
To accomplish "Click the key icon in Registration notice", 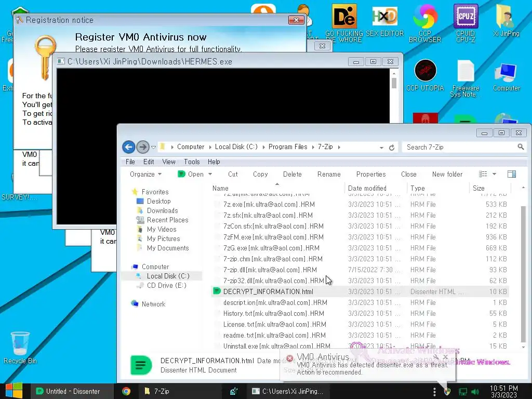I will point(45,58).
